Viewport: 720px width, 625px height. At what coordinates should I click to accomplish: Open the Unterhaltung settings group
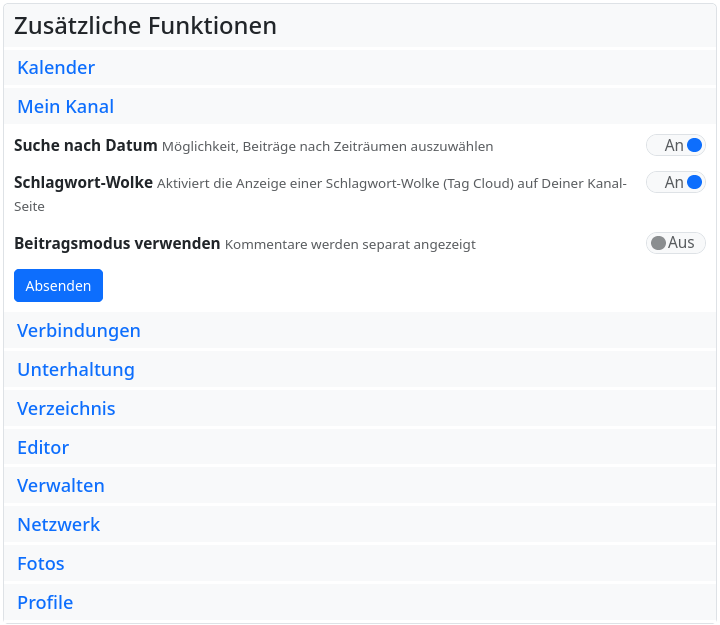76,370
